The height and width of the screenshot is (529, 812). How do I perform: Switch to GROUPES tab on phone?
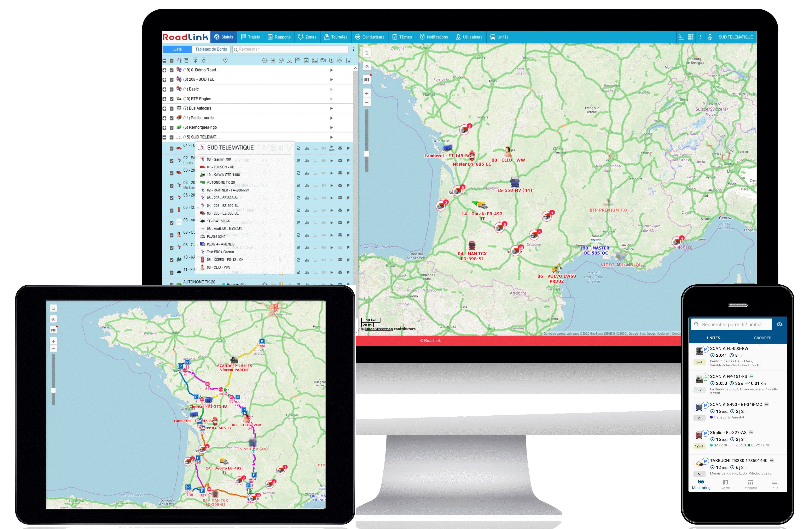point(762,337)
